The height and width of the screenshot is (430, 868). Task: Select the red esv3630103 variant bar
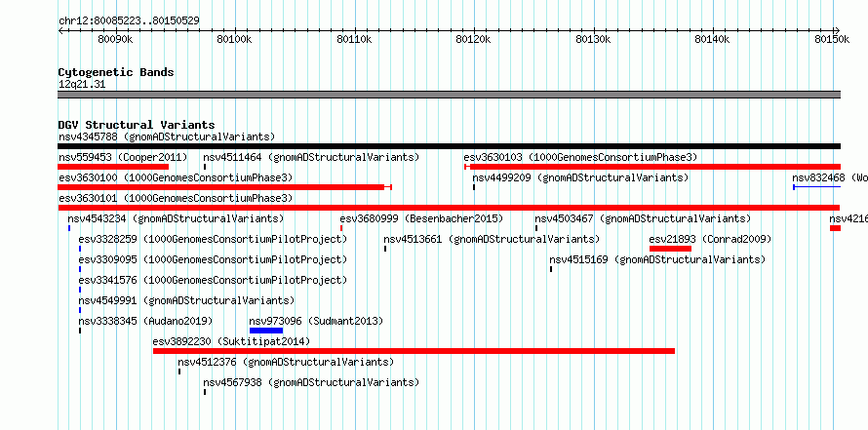(652, 167)
